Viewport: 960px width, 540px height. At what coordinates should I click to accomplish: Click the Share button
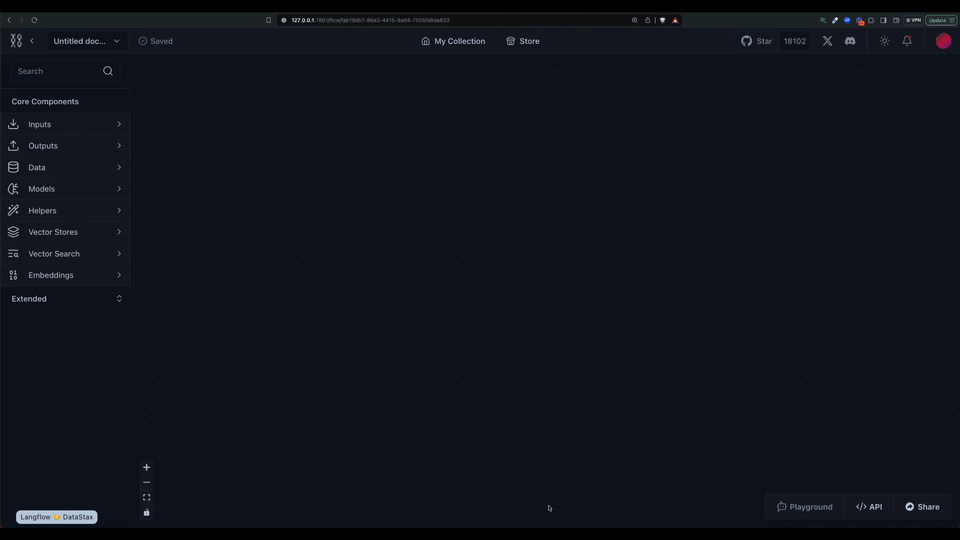tap(922, 507)
